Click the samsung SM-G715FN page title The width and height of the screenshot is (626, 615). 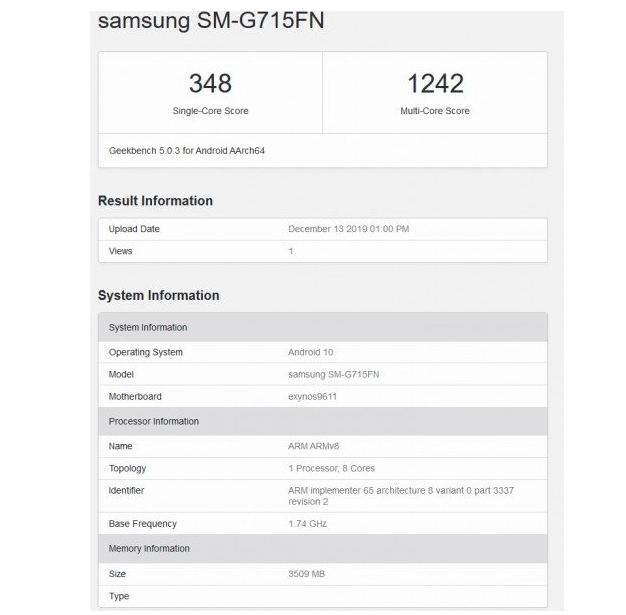tap(210, 21)
